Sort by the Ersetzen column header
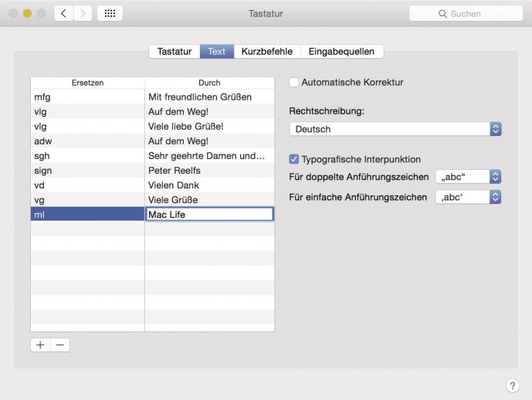The width and height of the screenshot is (532, 400). point(87,83)
